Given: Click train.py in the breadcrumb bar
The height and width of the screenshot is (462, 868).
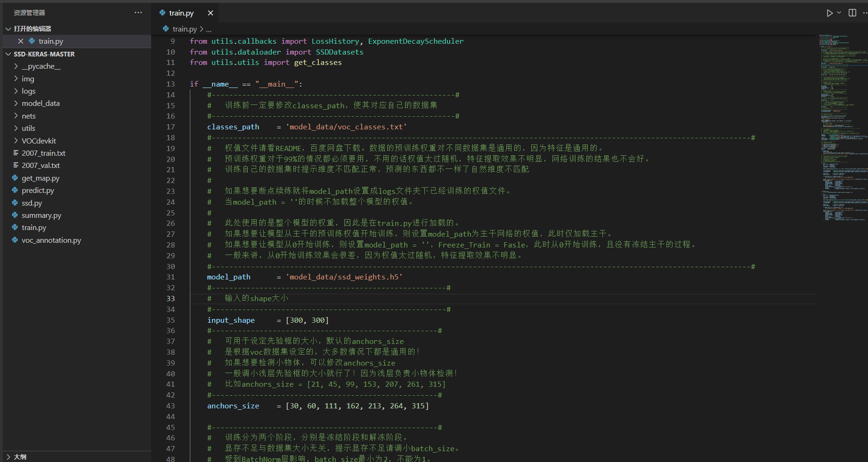Looking at the screenshot, I should 185,29.
